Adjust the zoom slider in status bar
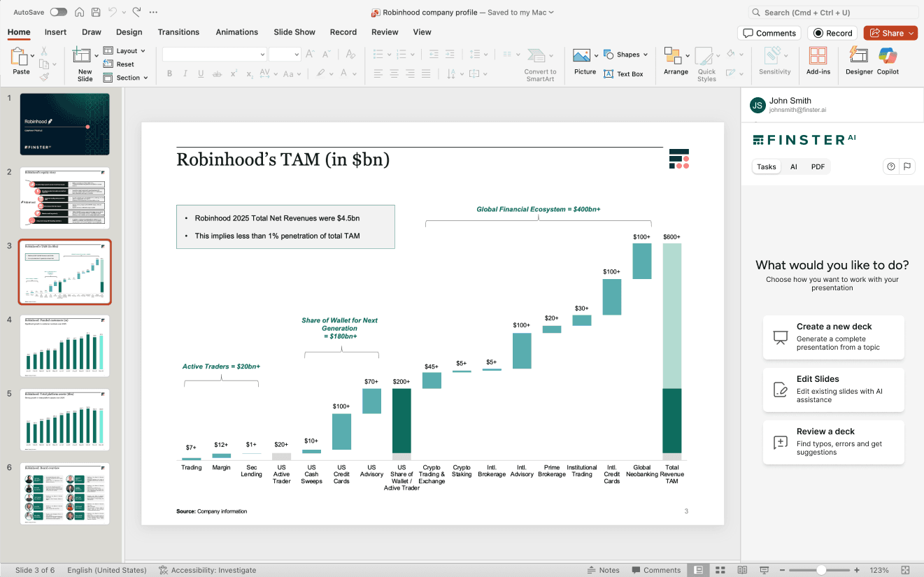 pyautogui.click(x=821, y=570)
